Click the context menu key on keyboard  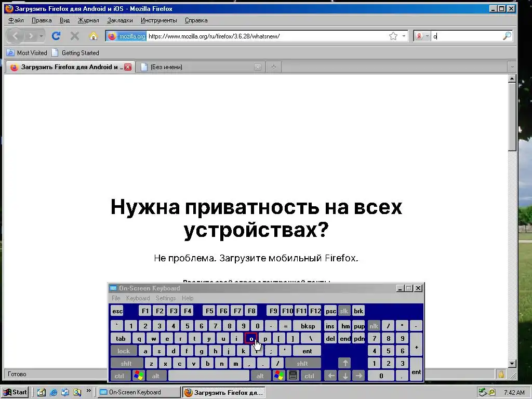[x=293, y=376]
